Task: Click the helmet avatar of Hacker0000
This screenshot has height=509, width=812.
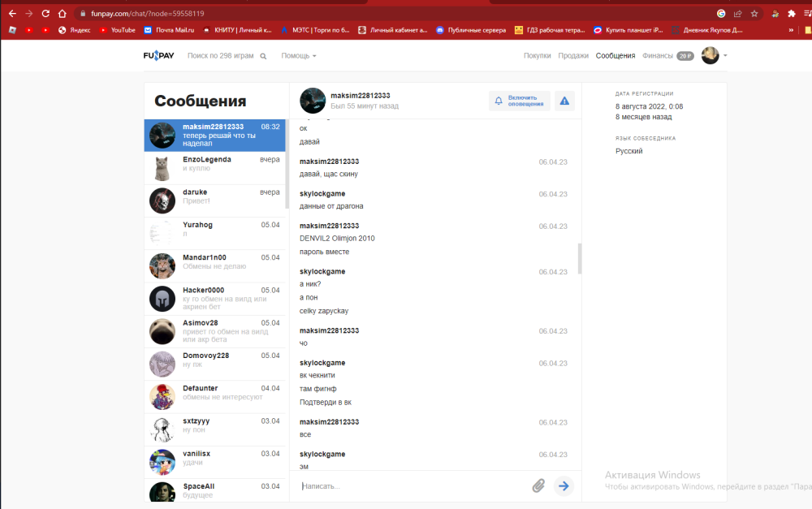Action: [x=162, y=299]
